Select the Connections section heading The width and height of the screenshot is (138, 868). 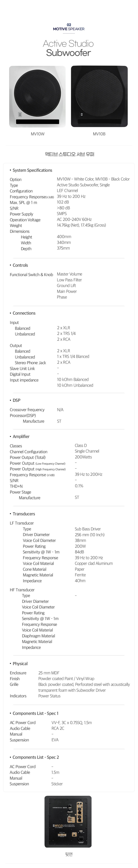tap(23, 313)
